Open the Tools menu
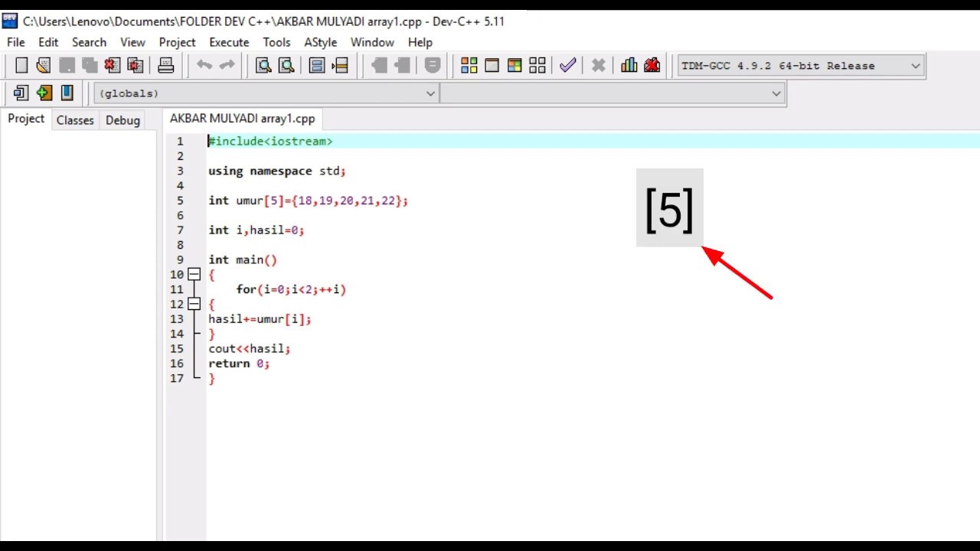The height and width of the screenshot is (551, 980). (x=276, y=42)
